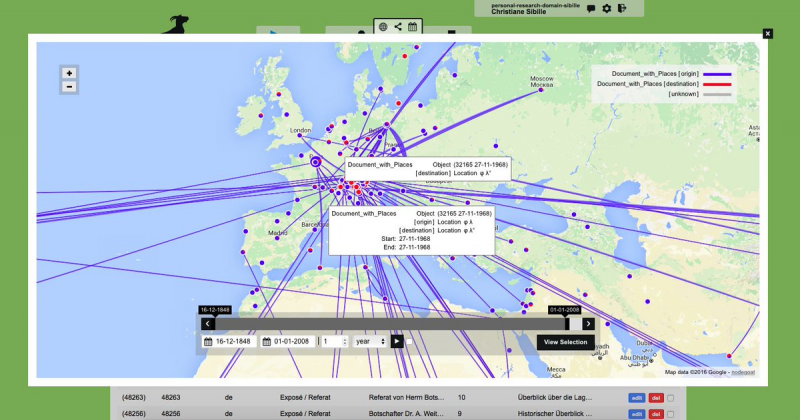The width and height of the screenshot is (800, 420).
Task: Open the social network graph view
Action: (x=398, y=26)
